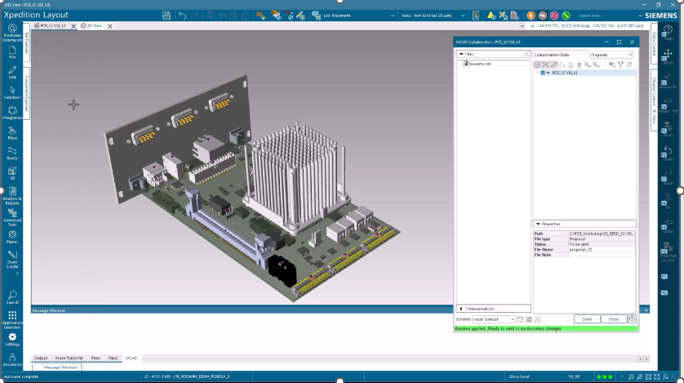This screenshot has height=383, width=684.
Task: Click the Close button in MCAD Collaborator
Action: click(613, 319)
